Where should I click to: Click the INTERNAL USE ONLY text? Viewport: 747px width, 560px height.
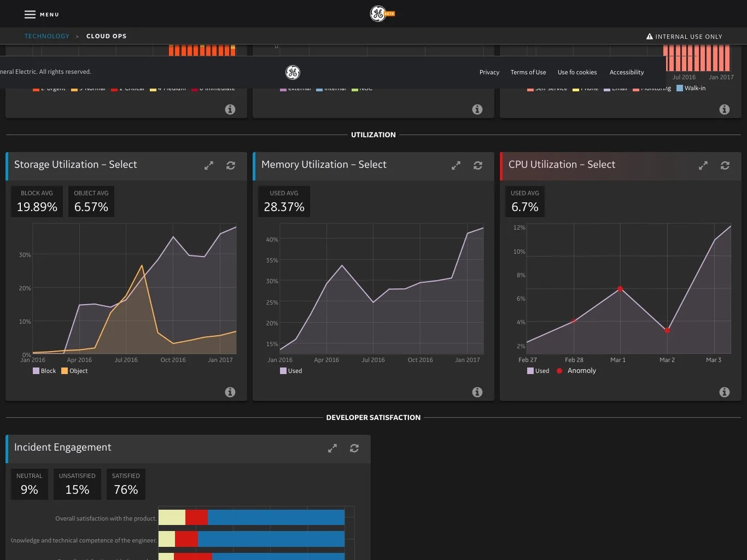pos(688,37)
